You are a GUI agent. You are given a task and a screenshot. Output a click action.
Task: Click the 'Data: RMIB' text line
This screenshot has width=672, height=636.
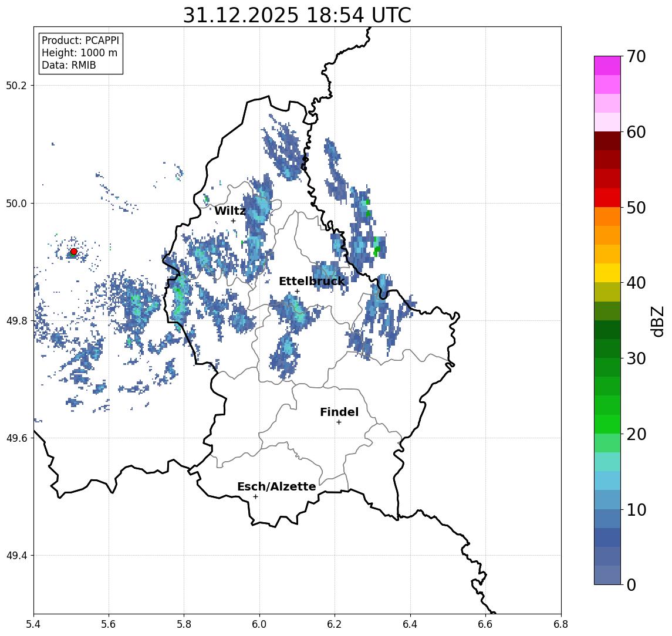tap(69, 65)
